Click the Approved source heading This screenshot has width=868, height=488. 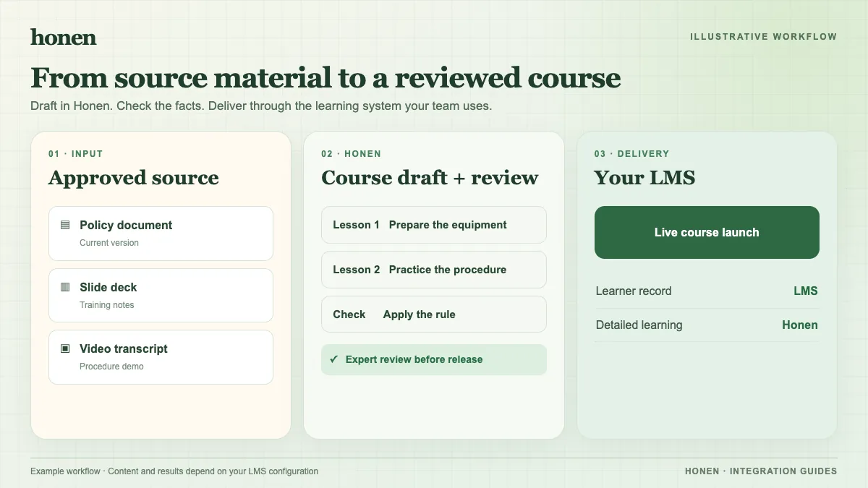pyautogui.click(x=134, y=178)
